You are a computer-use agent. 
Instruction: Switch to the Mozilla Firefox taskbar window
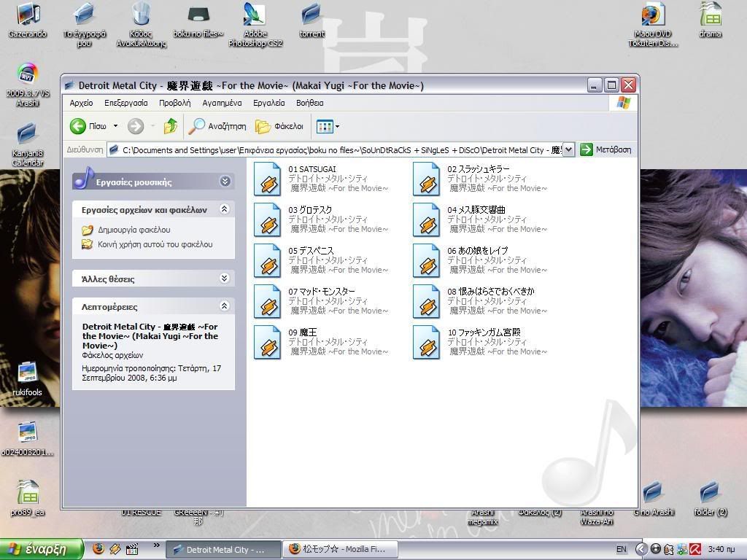[340, 550]
